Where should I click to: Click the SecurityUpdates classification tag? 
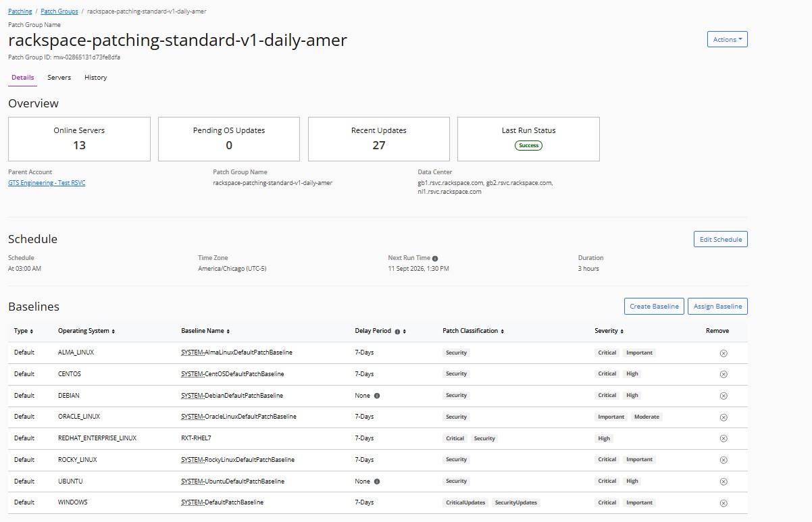(x=516, y=503)
